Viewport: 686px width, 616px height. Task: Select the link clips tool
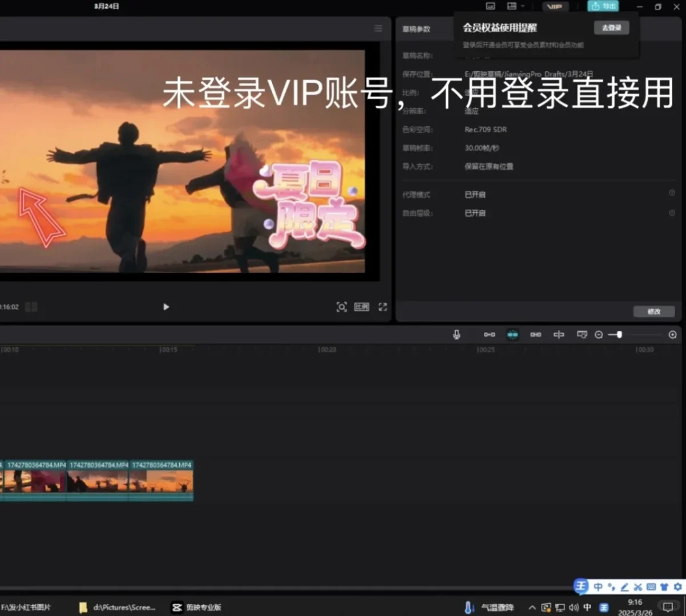(535, 334)
